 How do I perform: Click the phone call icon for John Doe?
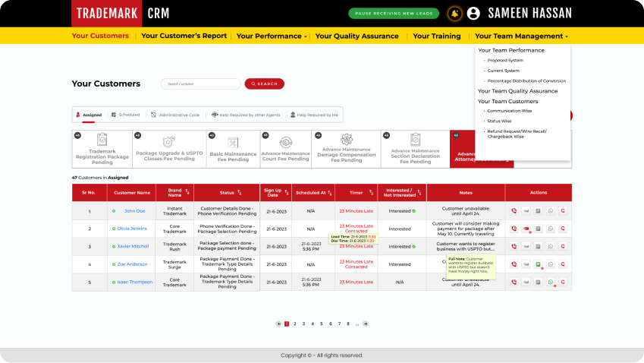(x=514, y=211)
